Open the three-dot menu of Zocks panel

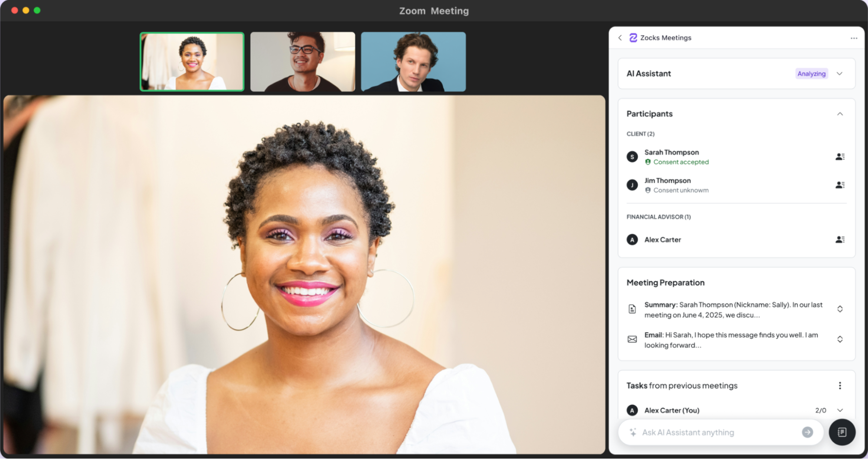[x=854, y=38]
